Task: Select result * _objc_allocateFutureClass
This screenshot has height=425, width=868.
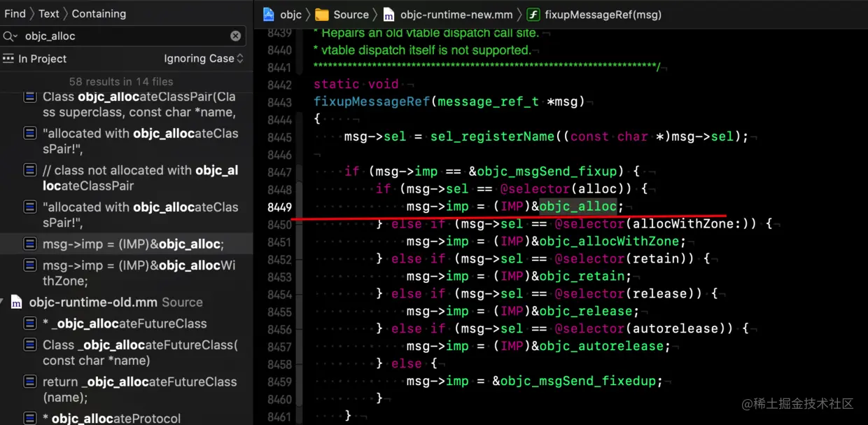Action: 126,323
